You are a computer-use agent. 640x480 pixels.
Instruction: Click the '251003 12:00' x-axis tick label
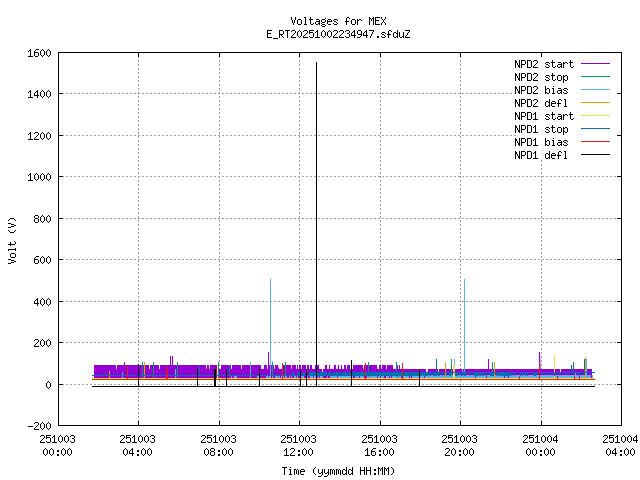300,445
